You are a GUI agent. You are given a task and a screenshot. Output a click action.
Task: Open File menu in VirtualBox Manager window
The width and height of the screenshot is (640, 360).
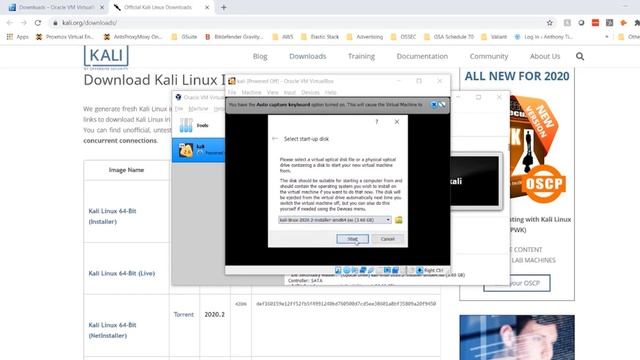(x=179, y=109)
